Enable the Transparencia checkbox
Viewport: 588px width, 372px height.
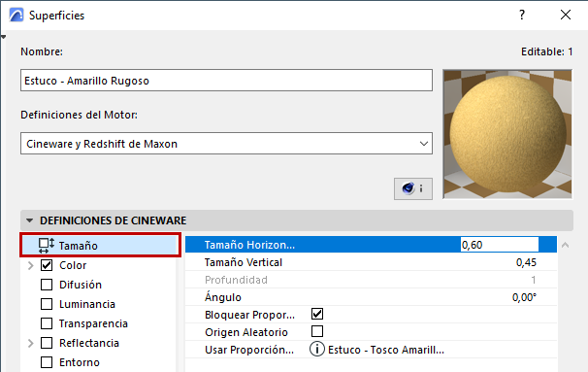pos(47,323)
